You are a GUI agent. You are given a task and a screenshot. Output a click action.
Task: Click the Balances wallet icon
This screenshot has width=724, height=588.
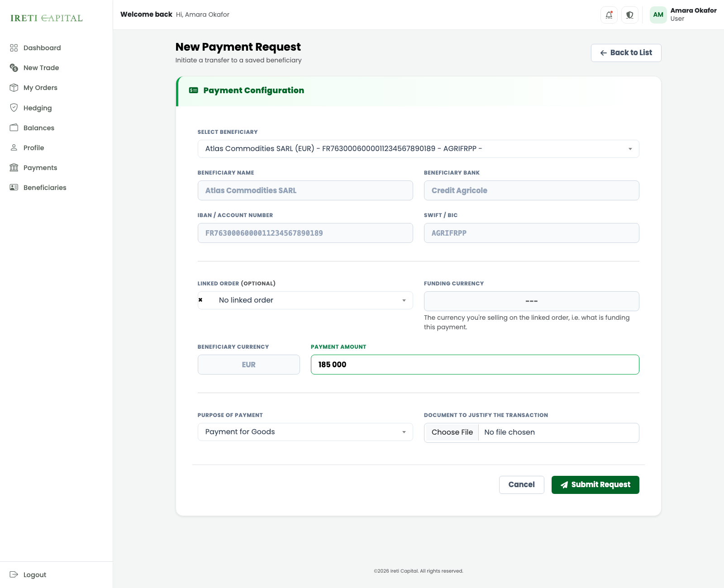click(x=14, y=128)
